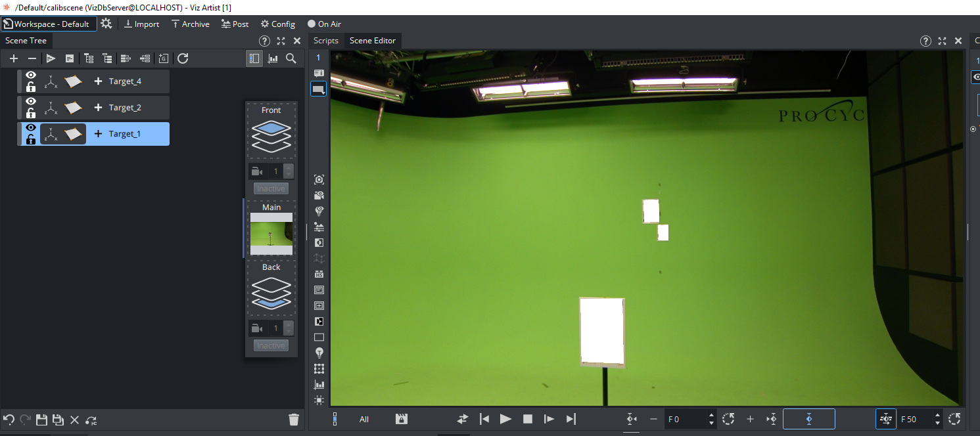Click the add group icon in Scene Tree
The image size is (980, 436).
point(164,58)
